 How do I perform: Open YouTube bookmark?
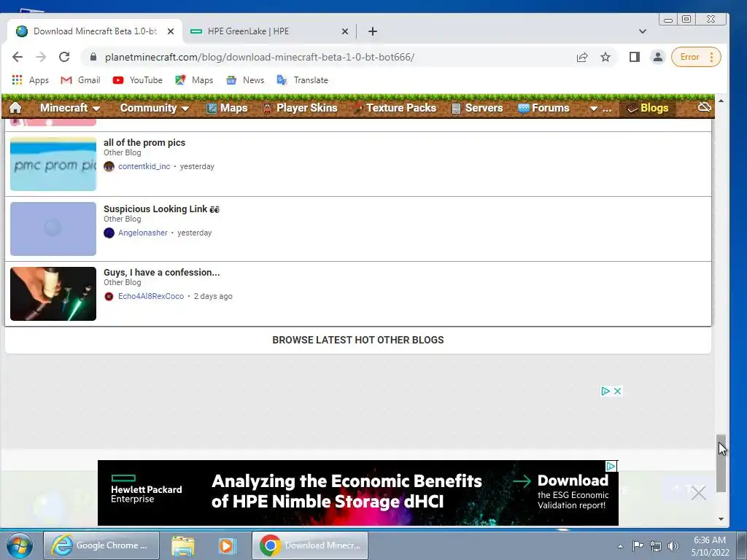click(x=138, y=80)
